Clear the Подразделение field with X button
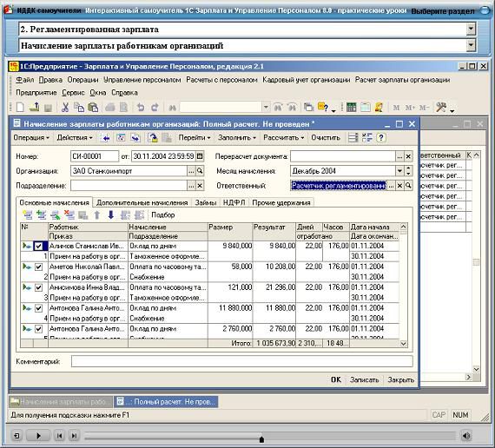Image resolution: width=495 pixels, height=448 pixels. pyautogui.click(x=200, y=186)
